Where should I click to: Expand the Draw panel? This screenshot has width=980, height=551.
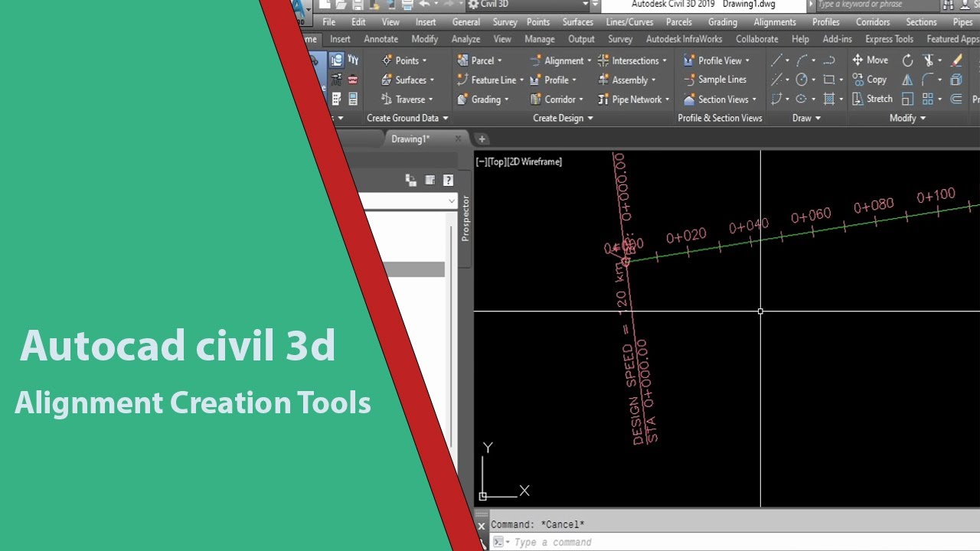coord(807,118)
